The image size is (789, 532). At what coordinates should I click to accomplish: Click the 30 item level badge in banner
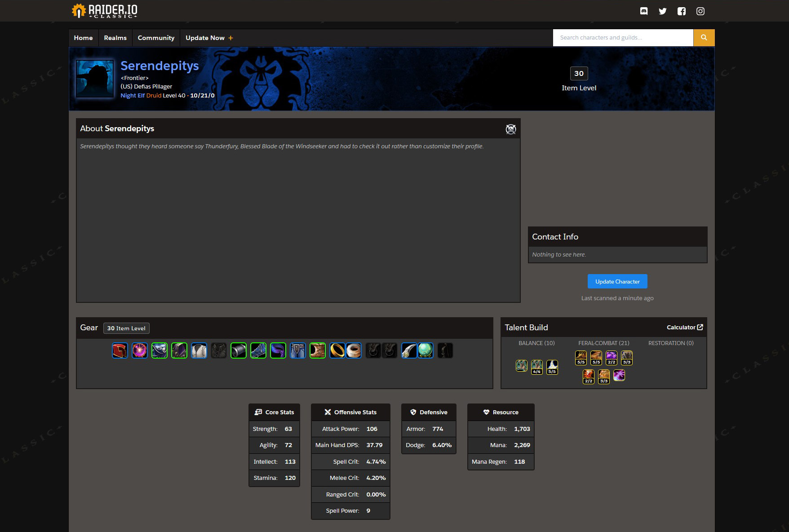579,73
